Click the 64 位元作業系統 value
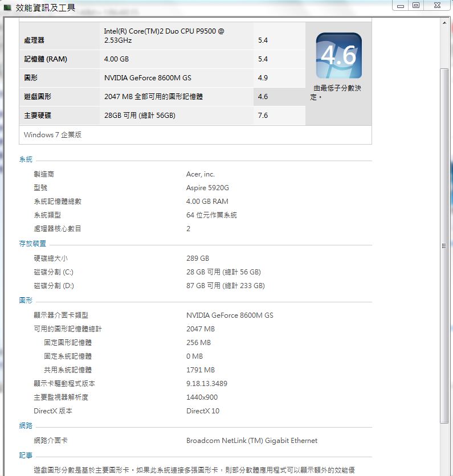The width and height of the screenshot is (453, 476). 211,215
